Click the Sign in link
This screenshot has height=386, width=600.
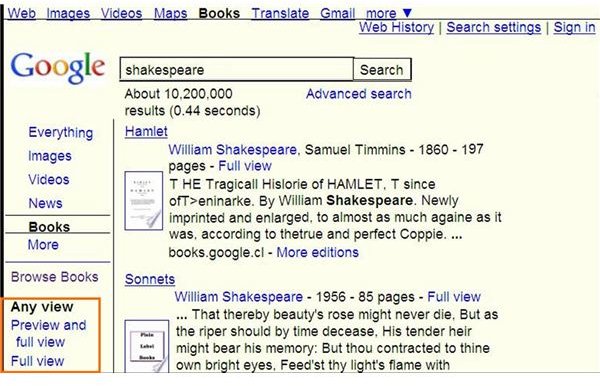(x=574, y=27)
